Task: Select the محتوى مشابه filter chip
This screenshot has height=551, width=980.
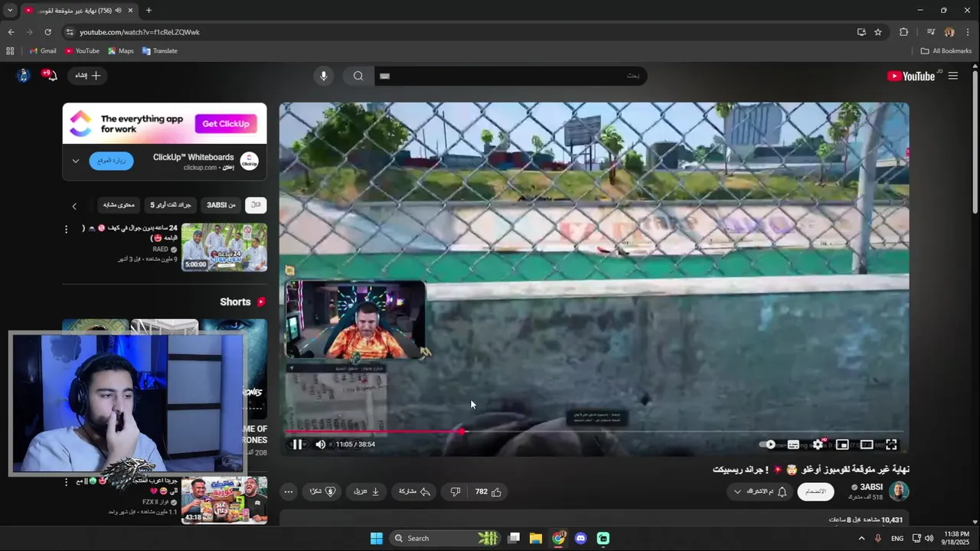Action: pyautogui.click(x=119, y=205)
